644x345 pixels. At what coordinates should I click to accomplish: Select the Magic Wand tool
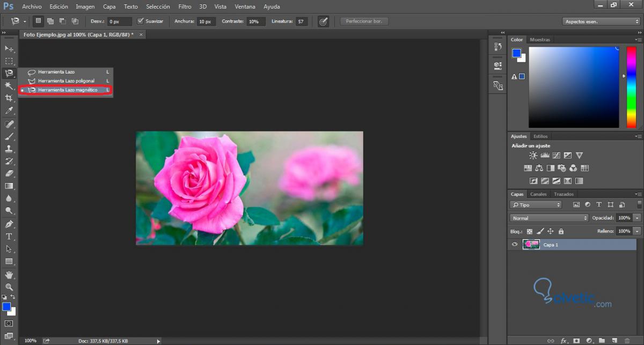(9, 86)
